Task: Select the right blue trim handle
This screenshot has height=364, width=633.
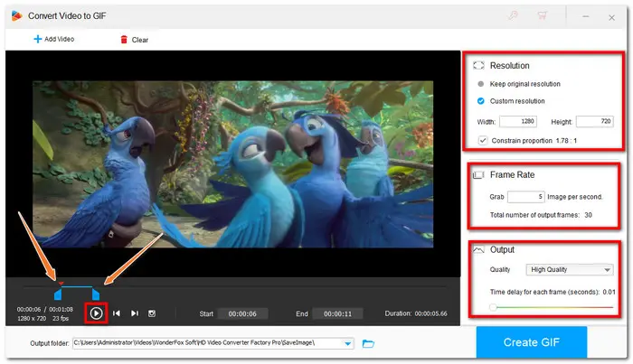Action: point(96,294)
